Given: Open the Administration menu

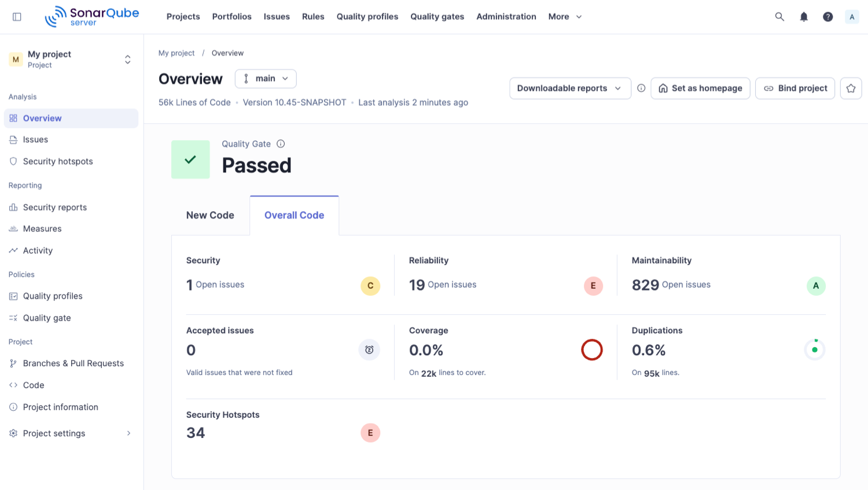Looking at the screenshot, I should pos(506,16).
